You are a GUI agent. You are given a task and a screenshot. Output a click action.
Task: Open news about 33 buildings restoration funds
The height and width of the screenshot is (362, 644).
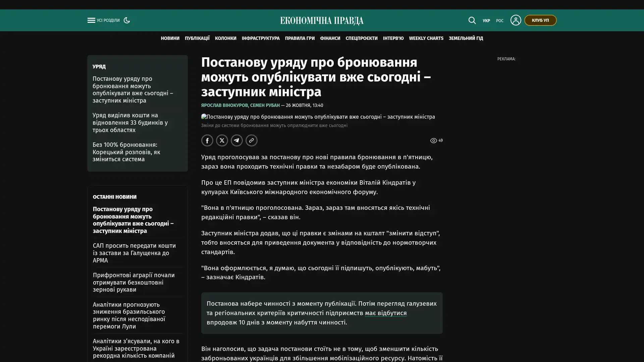[130, 123]
